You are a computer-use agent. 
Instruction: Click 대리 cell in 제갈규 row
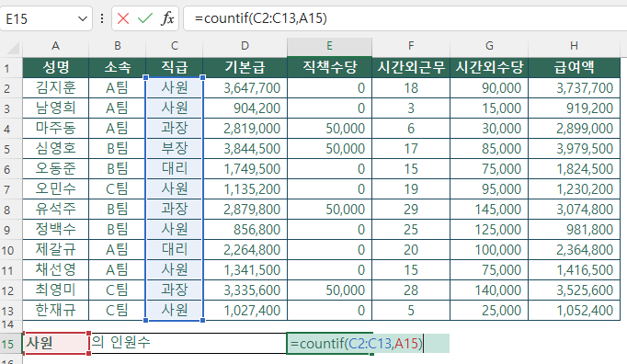[175, 250]
